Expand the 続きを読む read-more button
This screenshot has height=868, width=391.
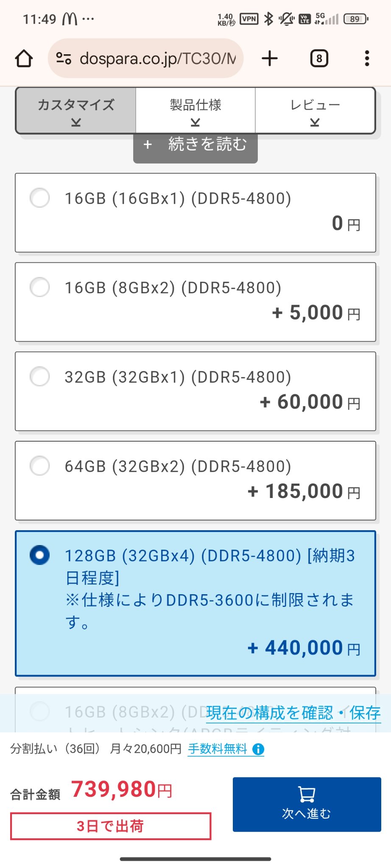[195, 145]
